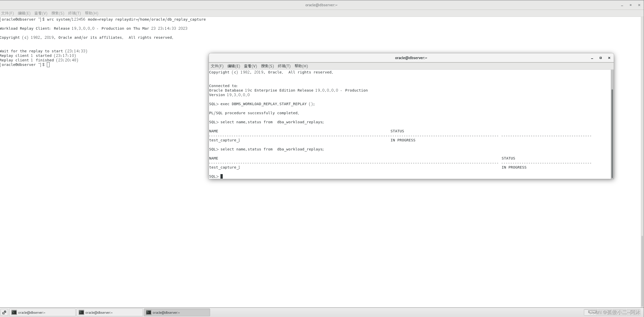This screenshot has width=644, height=317.
Task: Click 'Wait for the replay to start' line
Action: (x=44, y=51)
